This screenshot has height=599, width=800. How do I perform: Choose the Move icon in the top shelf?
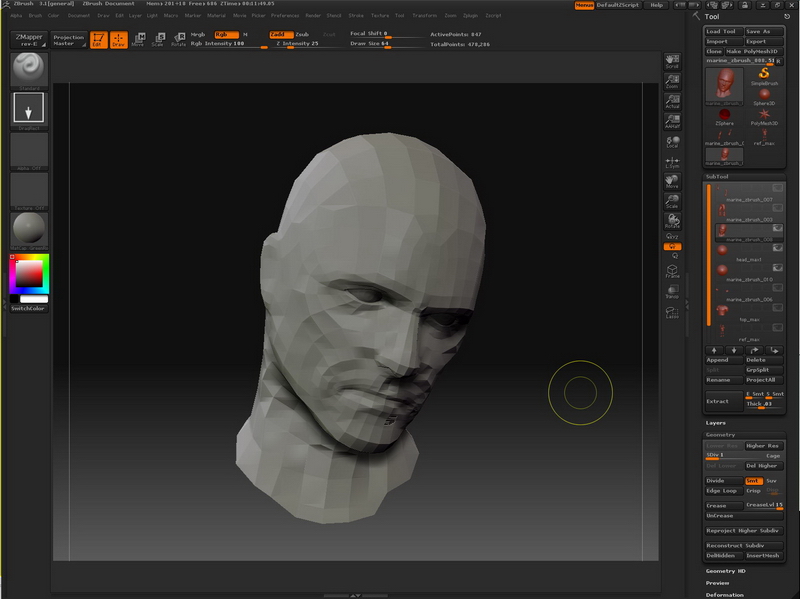[138, 40]
